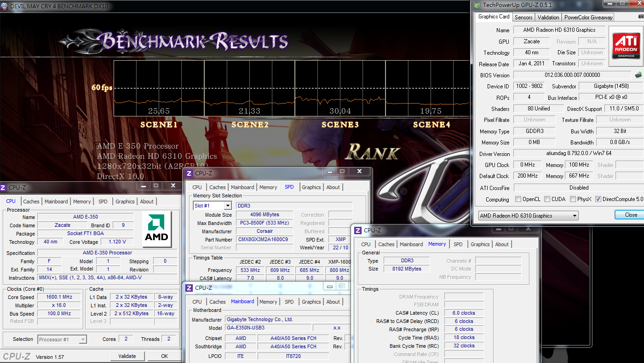Click the Shaders value '80 Unified'

tap(539, 109)
